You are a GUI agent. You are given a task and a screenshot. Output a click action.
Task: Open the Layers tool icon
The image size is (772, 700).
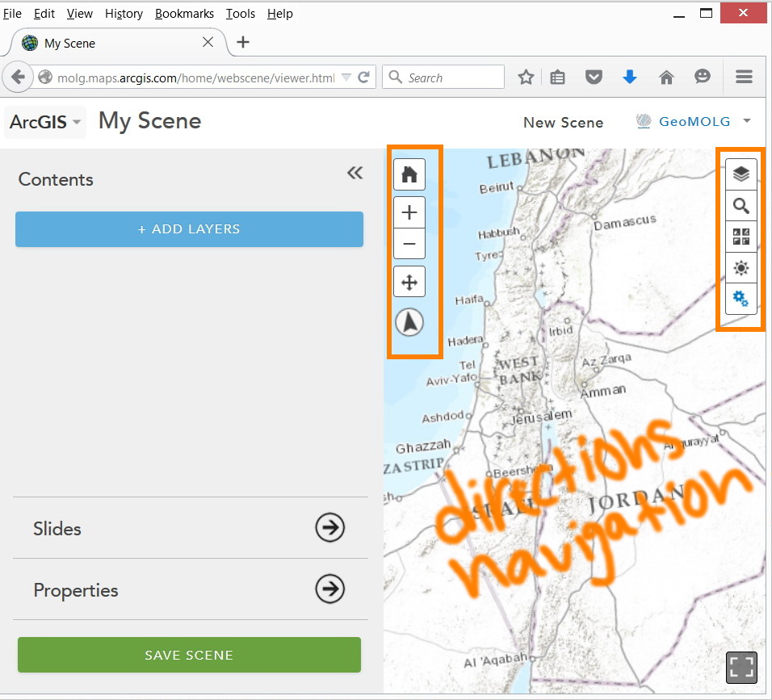click(x=741, y=174)
